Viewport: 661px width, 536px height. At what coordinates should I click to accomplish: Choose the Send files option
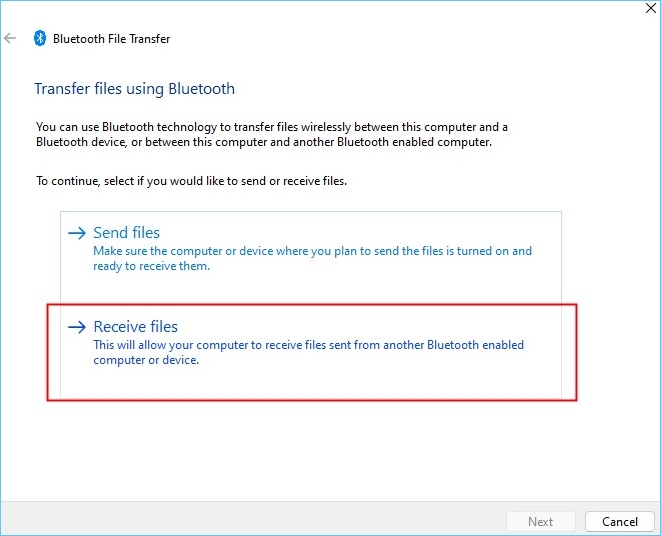tap(311, 258)
